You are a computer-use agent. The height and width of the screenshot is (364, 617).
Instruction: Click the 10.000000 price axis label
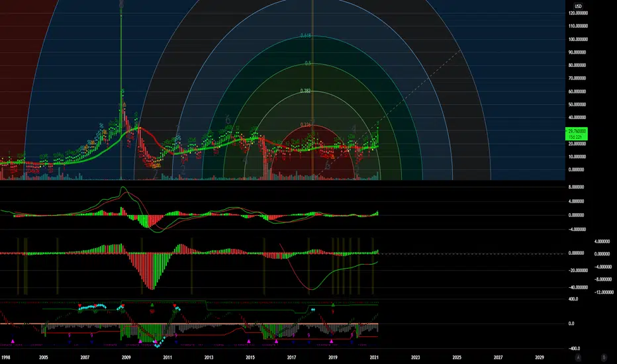(x=578, y=157)
